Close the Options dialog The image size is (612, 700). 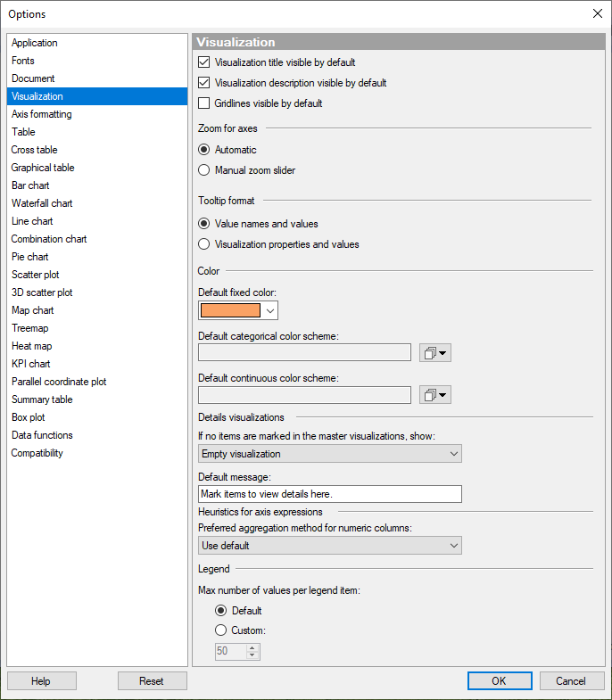[597, 13]
